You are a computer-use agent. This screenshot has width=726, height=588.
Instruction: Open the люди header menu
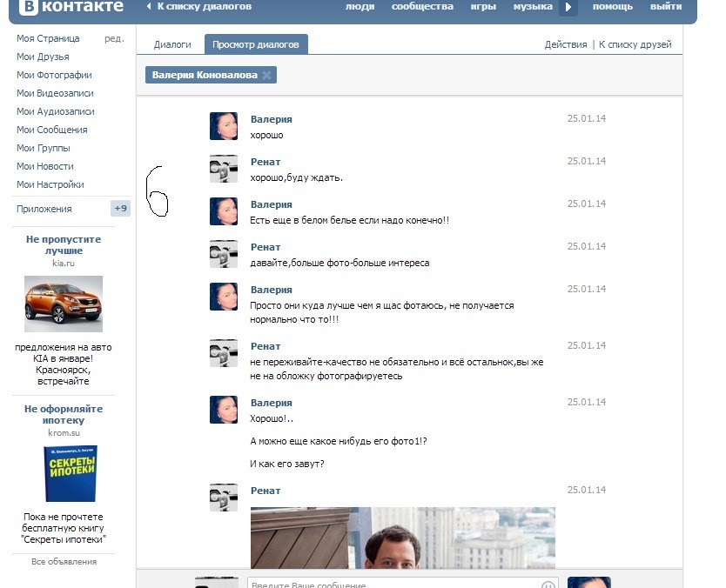[360, 6]
